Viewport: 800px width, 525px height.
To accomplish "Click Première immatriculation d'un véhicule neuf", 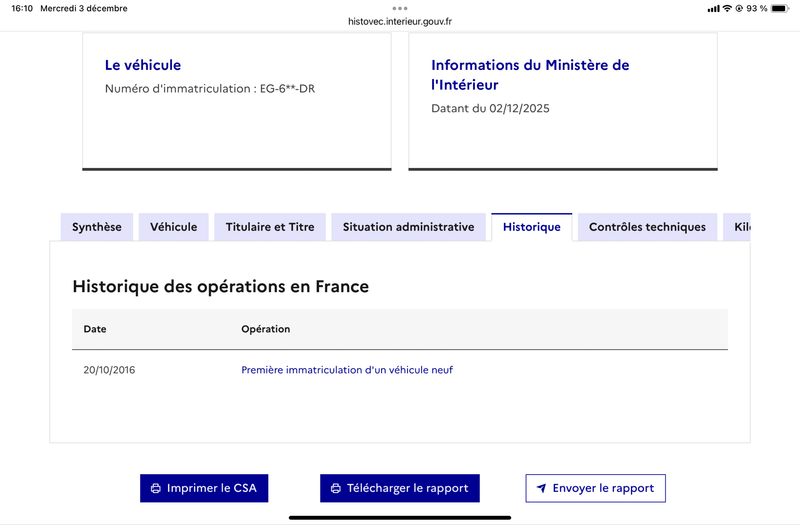I will click(x=347, y=370).
